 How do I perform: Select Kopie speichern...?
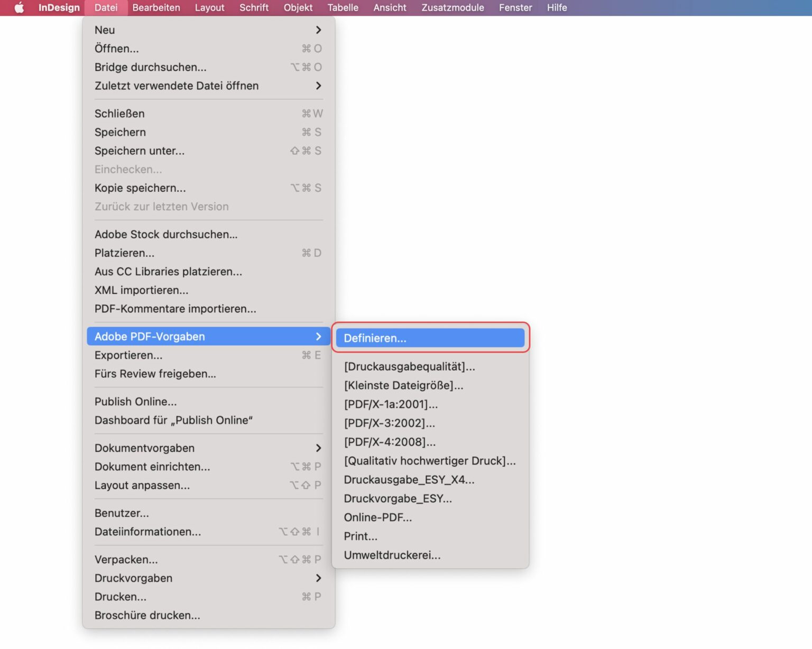pyautogui.click(x=208, y=188)
